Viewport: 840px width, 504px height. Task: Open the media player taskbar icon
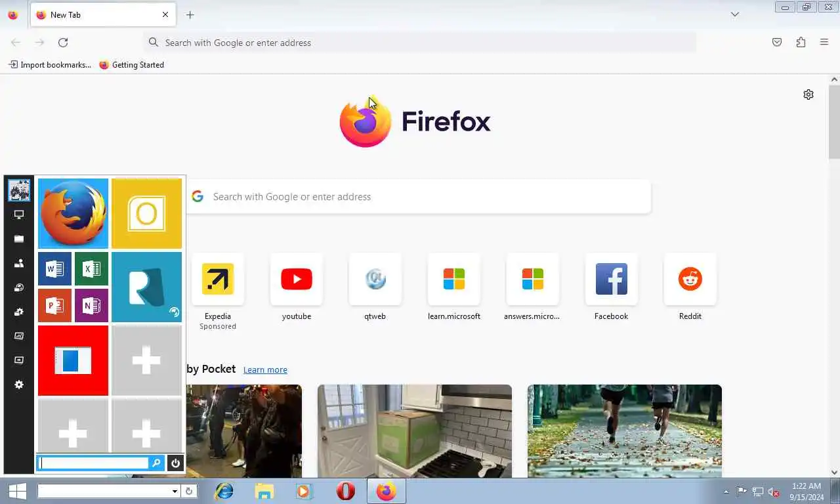pos(303,491)
